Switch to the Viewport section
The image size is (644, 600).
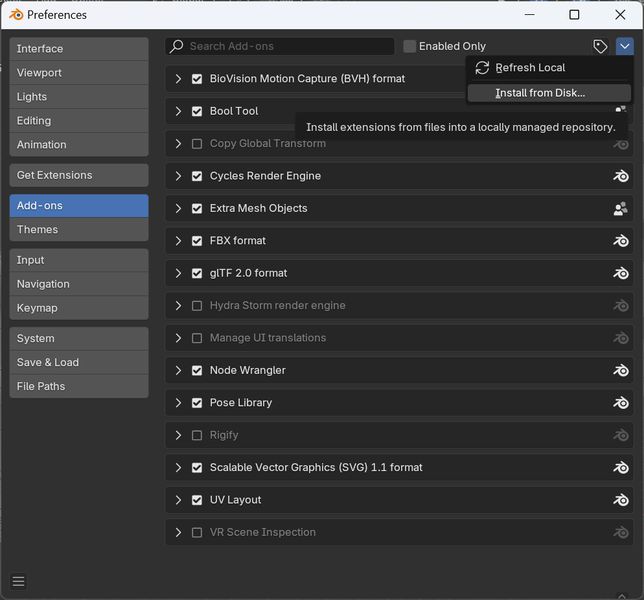[79, 73]
